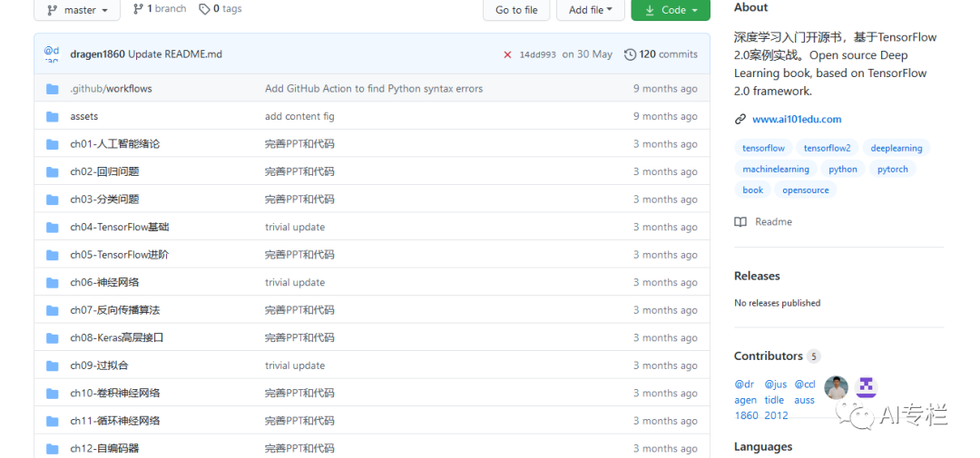Image resolution: width=980 pixels, height=458 pixels.
Task: Click folder icon of assets row
Action: click(x=53, y=116)
